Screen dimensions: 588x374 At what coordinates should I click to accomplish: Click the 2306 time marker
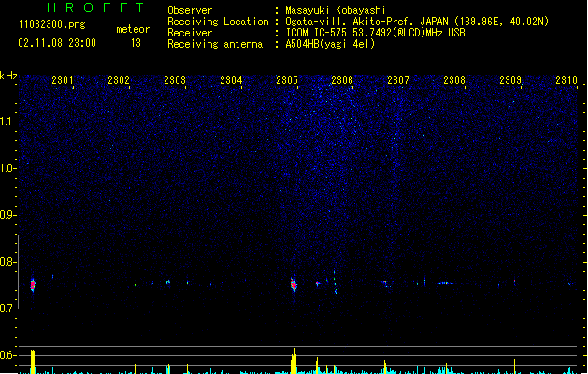point(342,80)
